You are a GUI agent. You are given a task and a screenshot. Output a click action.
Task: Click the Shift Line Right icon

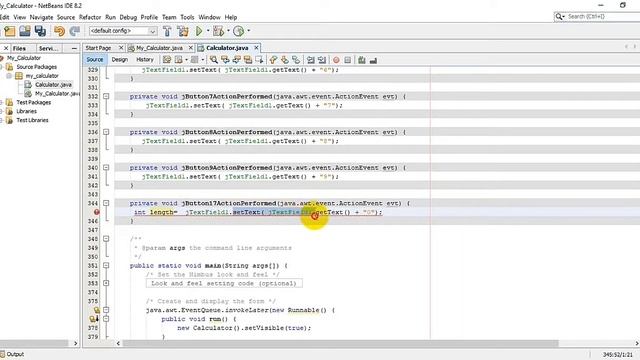[x=322, y=60]
